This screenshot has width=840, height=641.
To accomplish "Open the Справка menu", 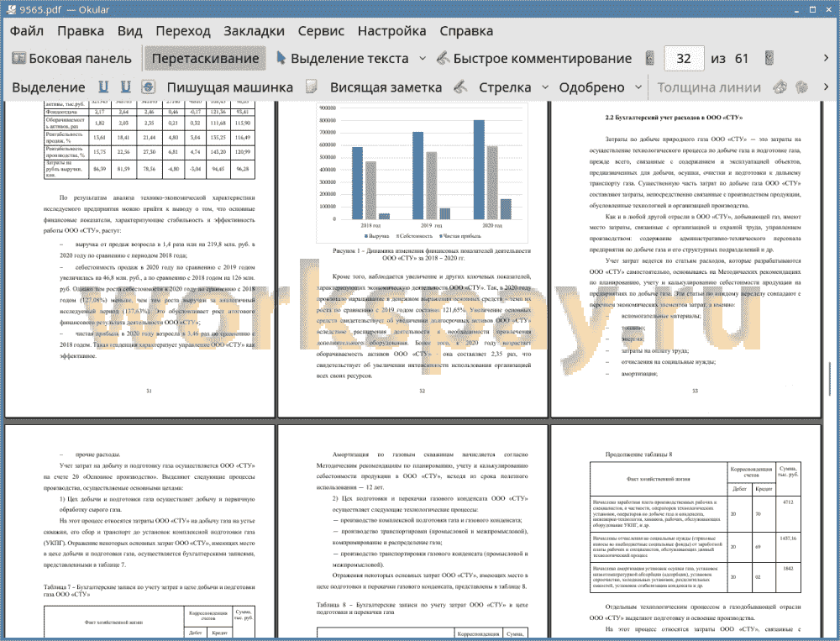I will 466,30.
